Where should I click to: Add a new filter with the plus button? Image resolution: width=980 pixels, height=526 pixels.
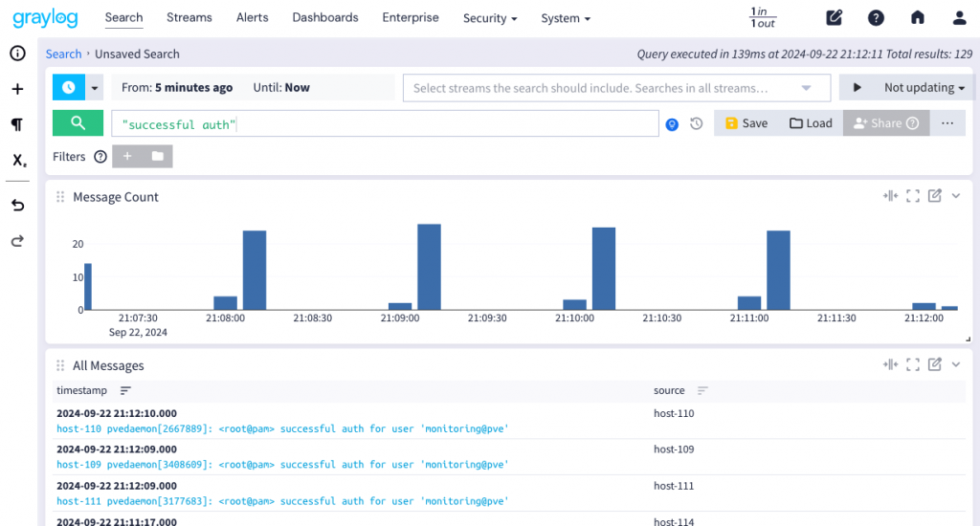point(127,156)
